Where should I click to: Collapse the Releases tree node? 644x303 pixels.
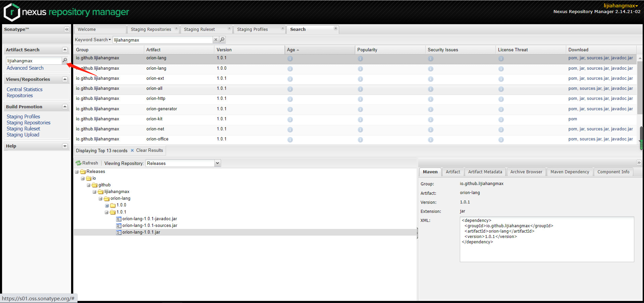tap(76, 172)
